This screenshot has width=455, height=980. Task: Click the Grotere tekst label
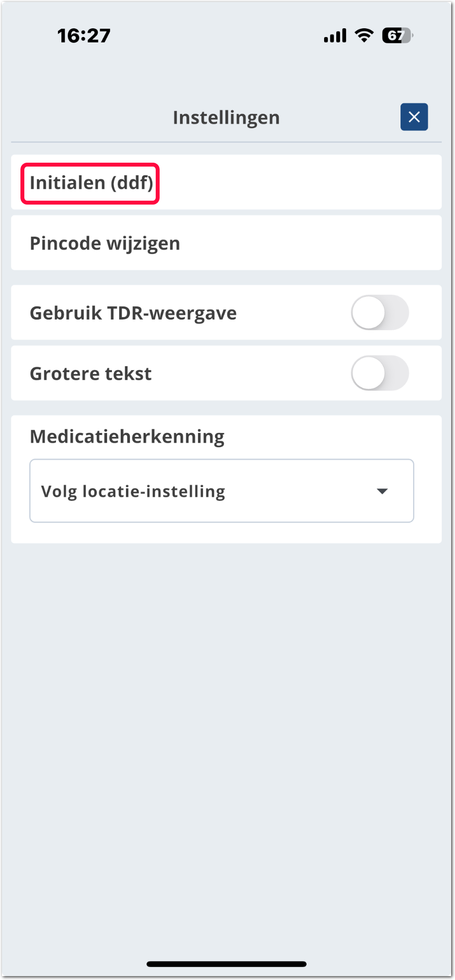click(91, 374)
